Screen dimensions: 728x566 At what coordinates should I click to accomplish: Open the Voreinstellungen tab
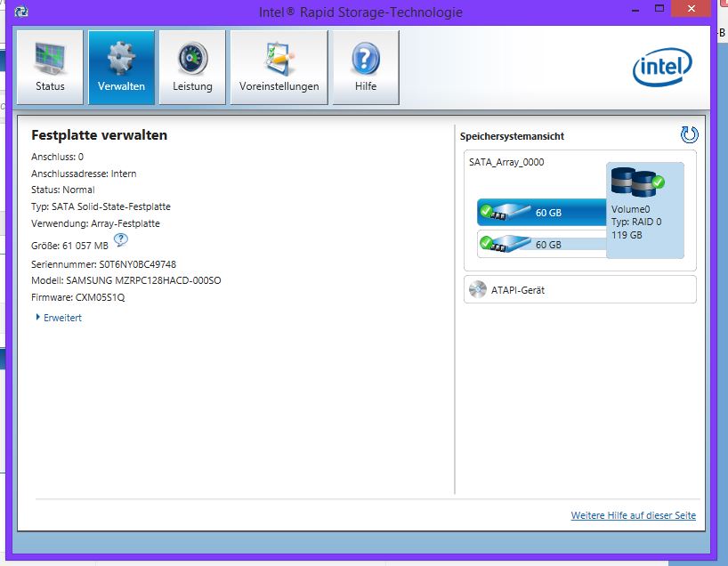tap(279, 68)
